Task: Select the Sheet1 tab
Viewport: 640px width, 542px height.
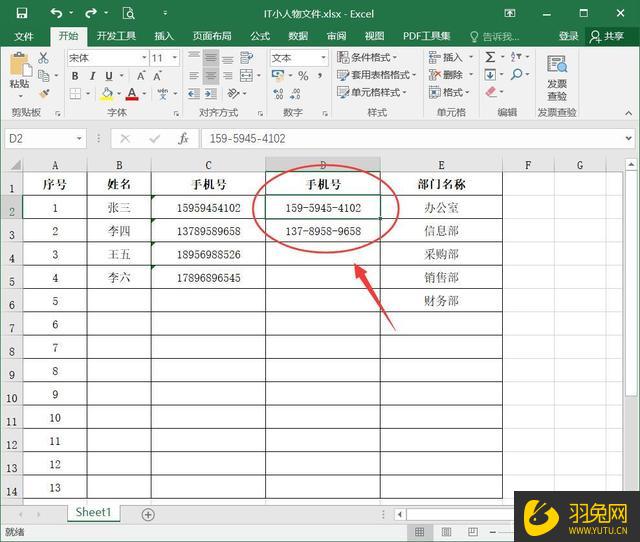Action: pos(93,512)
